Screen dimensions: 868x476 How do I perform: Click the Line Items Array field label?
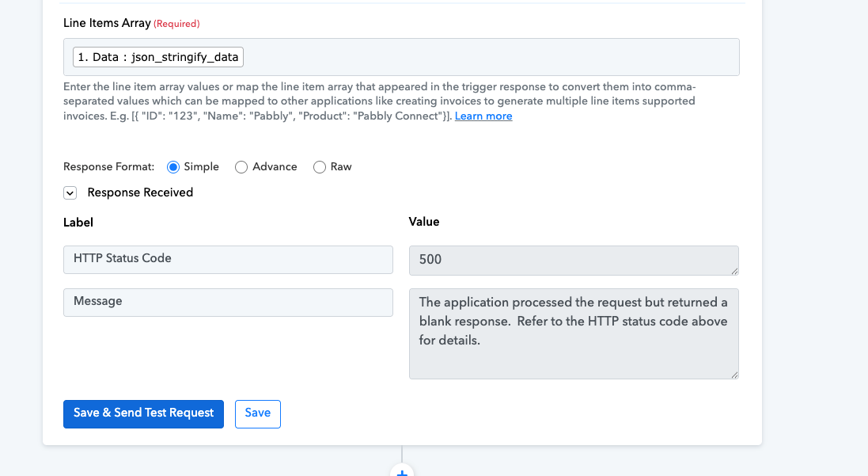tap(107, 24)
